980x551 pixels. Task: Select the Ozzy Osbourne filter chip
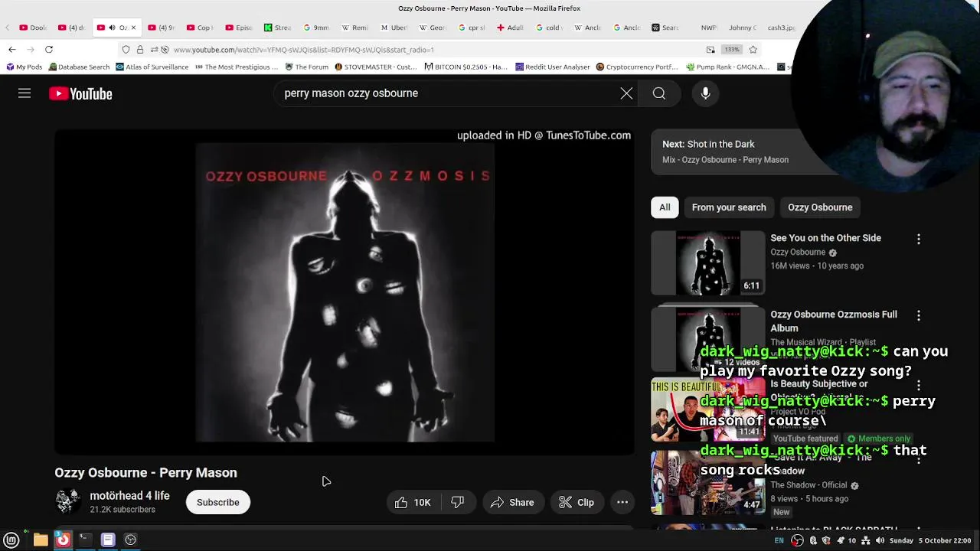(820, 207)
